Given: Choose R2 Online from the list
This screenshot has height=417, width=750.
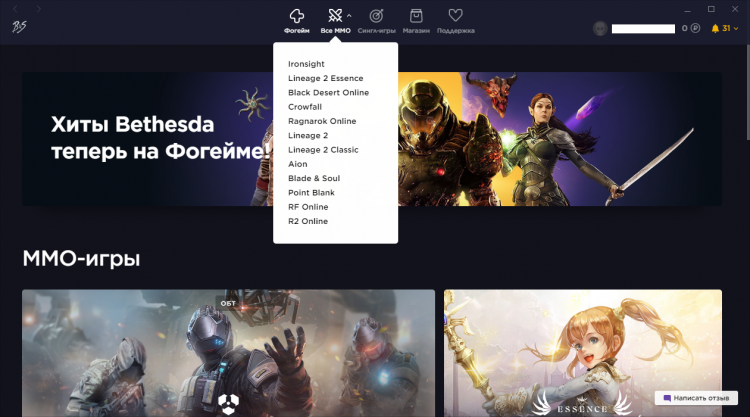Looking at the screenshot, I should 307,221.
